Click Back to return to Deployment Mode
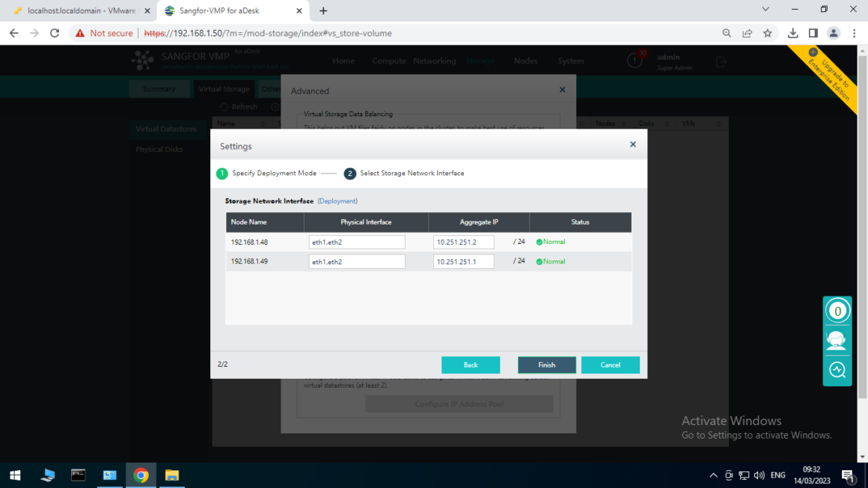This screenshot has width=868, height=488. pos(471,365)
